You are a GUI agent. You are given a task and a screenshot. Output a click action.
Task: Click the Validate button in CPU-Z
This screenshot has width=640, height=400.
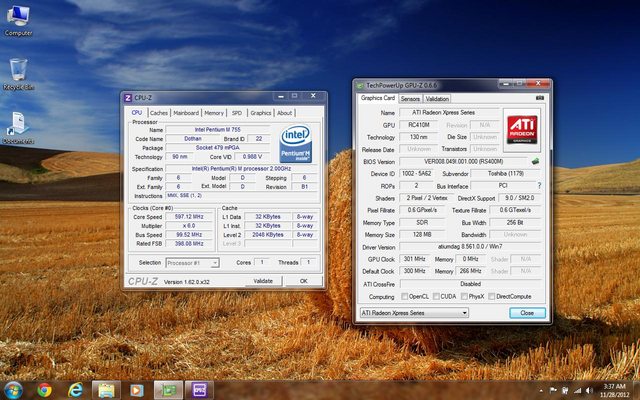coord(263,281)
